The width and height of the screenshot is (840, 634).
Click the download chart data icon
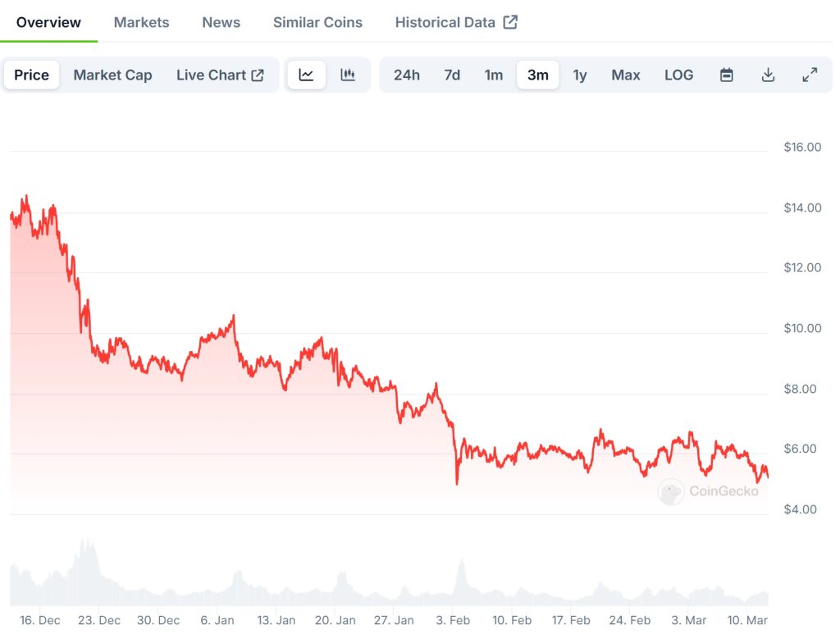coord(768,75)
